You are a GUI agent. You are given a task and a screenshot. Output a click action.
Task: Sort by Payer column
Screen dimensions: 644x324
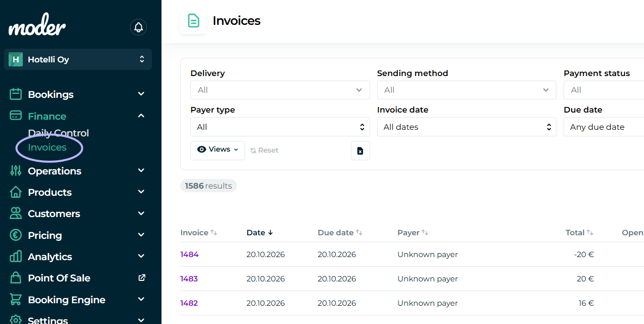(413, 233)
